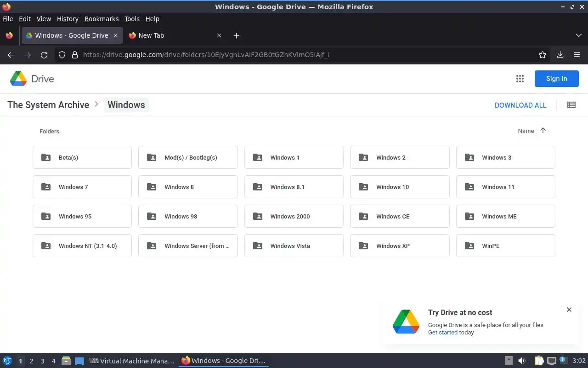
Task: Open the Tools menu
Action: 132,19
